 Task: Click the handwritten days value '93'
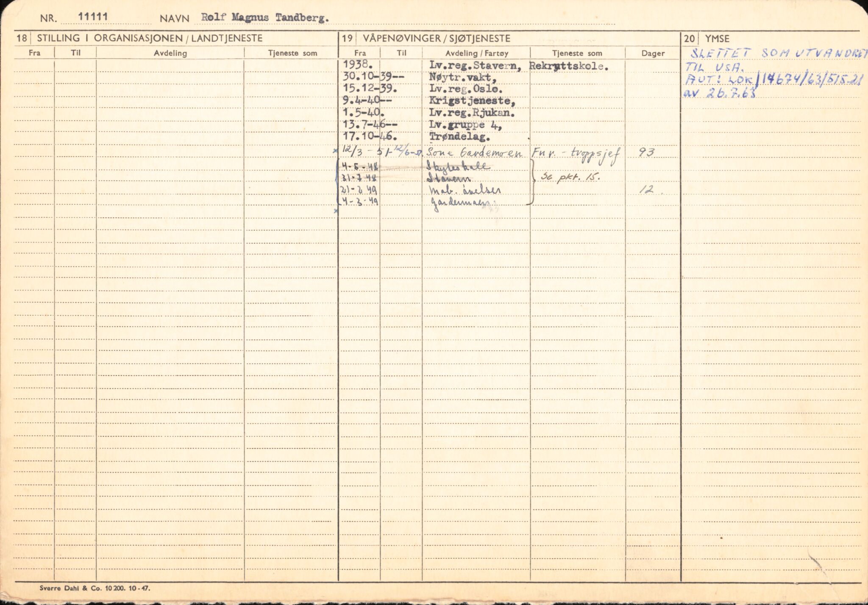pos(647,153)
